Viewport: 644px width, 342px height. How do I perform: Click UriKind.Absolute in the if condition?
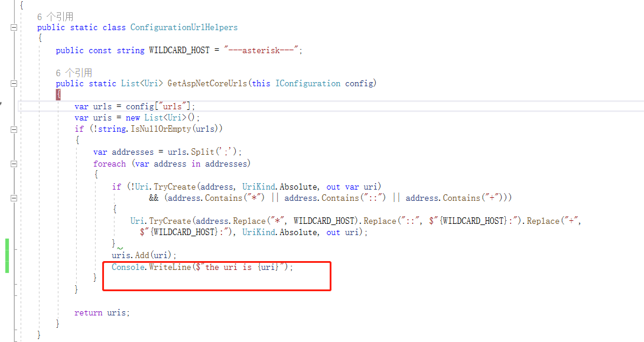279,187
